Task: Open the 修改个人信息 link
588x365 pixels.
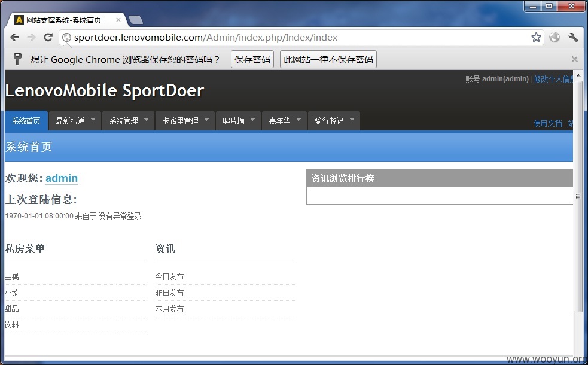Action: (553, 79)
